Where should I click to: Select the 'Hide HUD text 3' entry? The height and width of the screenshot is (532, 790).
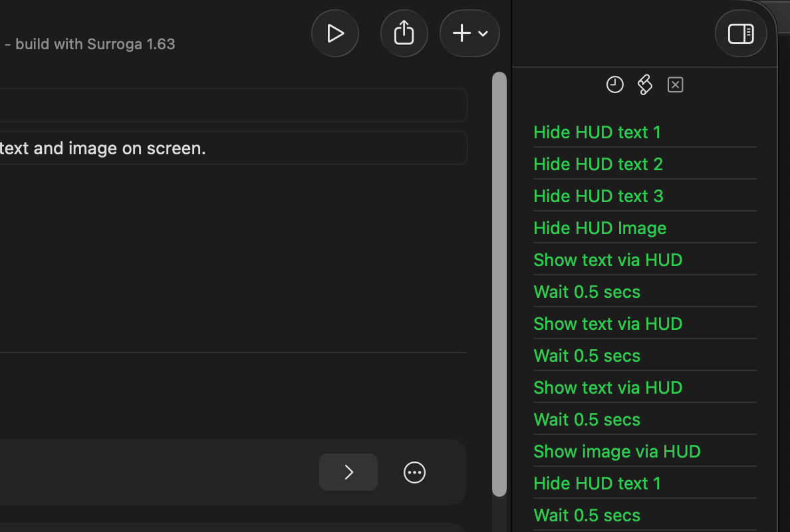click(x=598, y=196)
